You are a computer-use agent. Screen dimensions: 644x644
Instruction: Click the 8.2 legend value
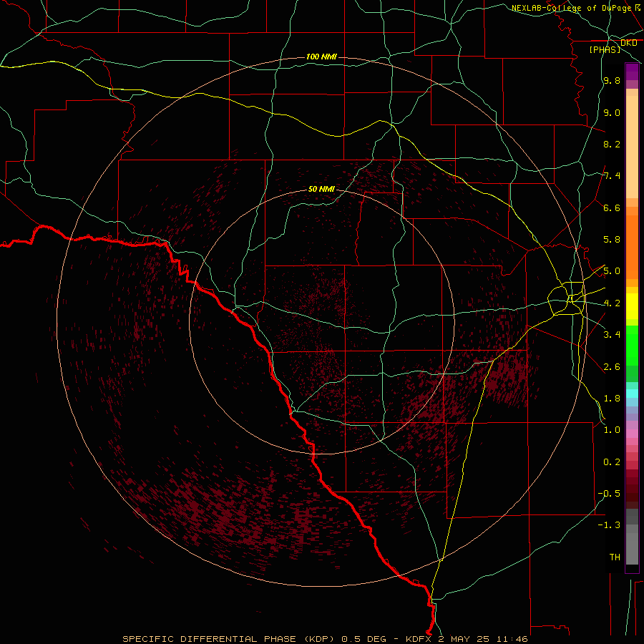pyautogui.click(x=612, y=144)
